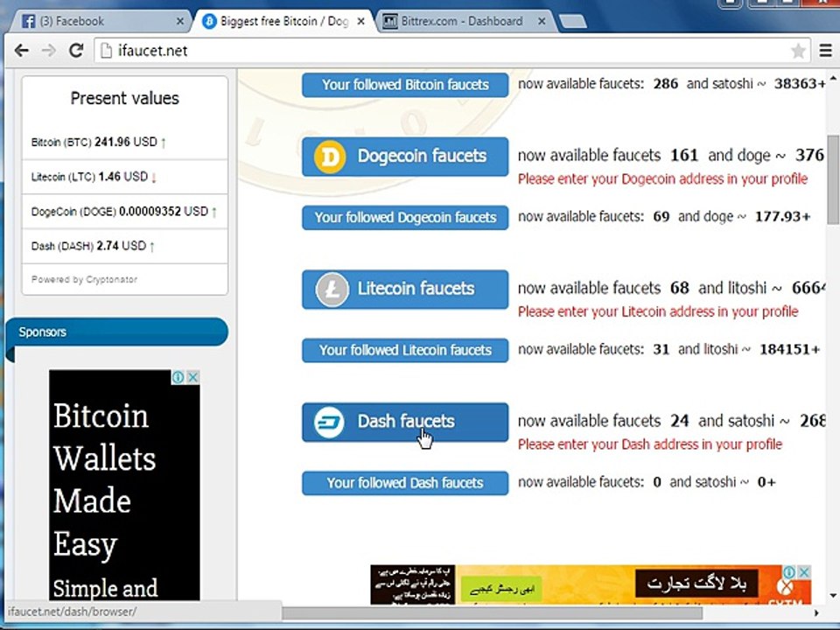Click the Dash logo icon
This screenshot has height=630, width=840.
pos(329,422)
